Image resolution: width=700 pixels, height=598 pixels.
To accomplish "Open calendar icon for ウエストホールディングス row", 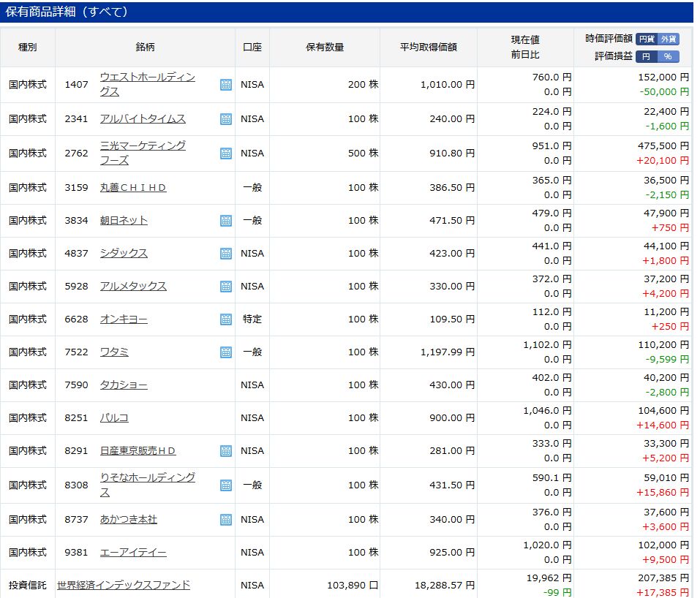I will point(226,84).
